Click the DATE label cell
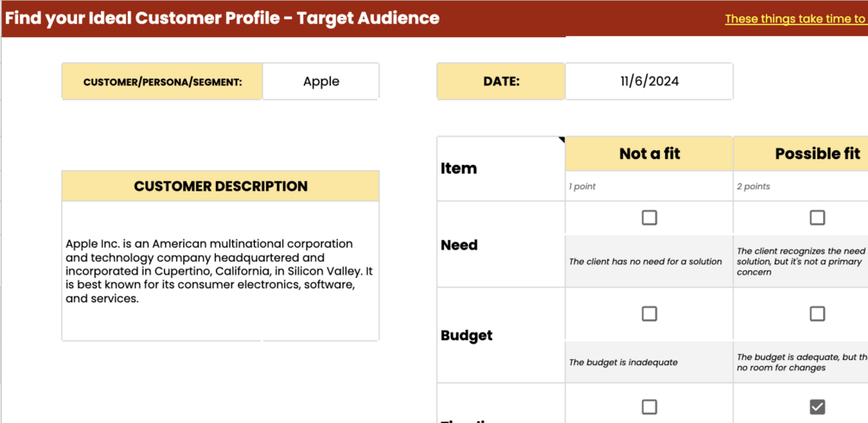 501,82
